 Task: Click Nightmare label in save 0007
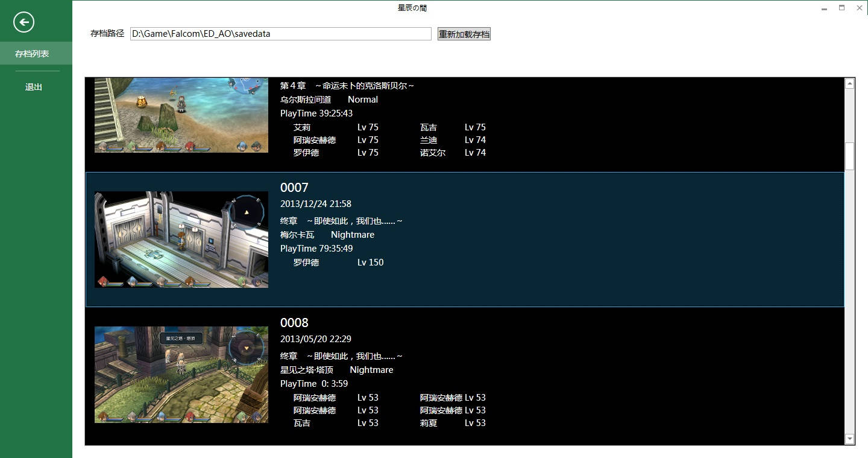pos(353,235)
